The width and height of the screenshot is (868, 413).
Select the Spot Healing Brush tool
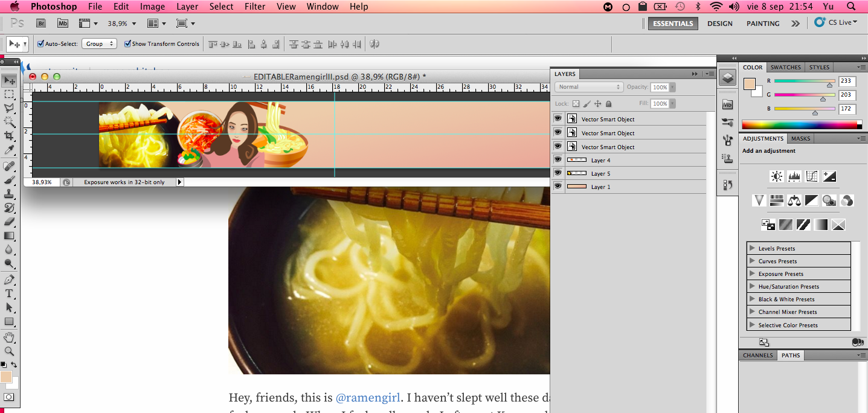coord(9,166)
